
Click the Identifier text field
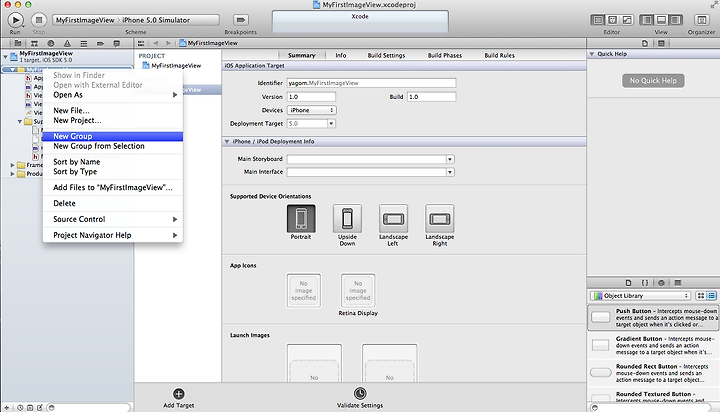click(371, 83)
